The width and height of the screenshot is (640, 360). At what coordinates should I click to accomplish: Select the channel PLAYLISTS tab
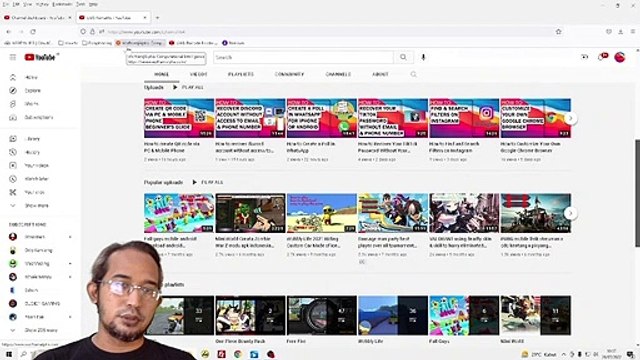coord(240,75)
